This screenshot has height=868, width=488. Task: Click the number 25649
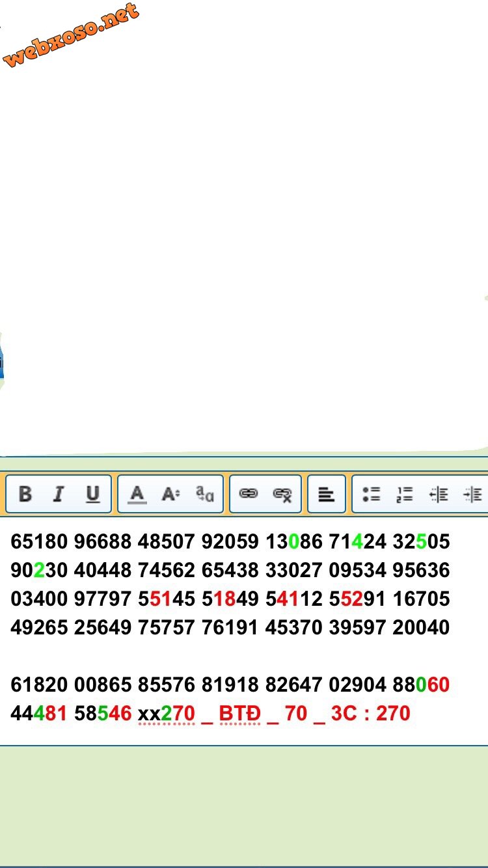(x=103, y=627)
